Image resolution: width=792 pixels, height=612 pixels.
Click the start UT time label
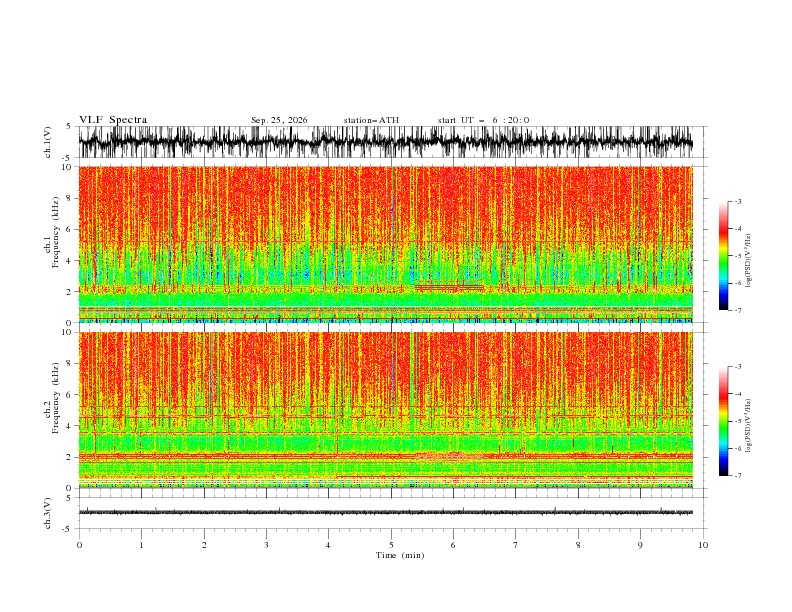pos(483,120)
